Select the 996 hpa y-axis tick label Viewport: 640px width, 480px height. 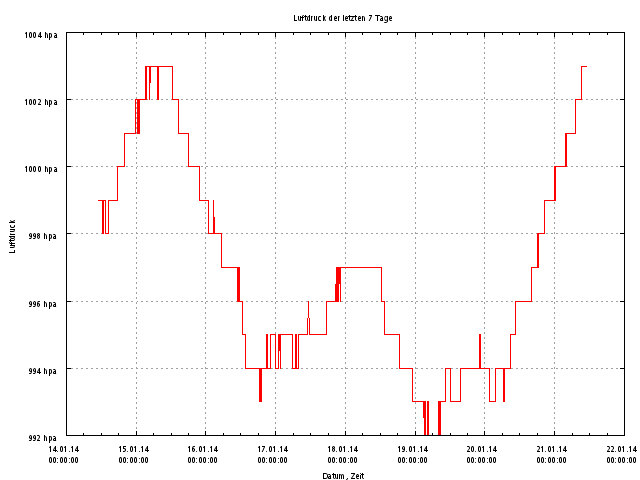coord(43,303)
